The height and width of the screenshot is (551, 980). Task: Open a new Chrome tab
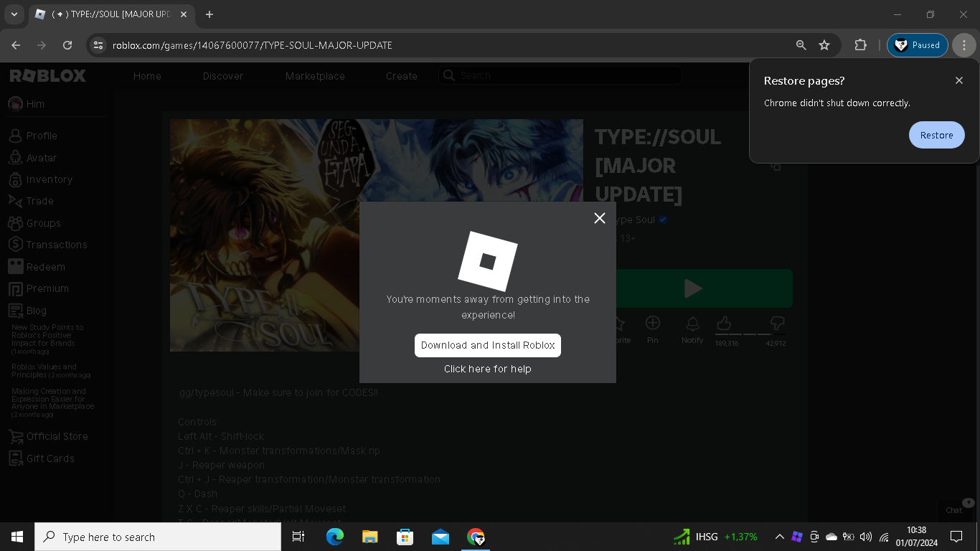point(209,14)
